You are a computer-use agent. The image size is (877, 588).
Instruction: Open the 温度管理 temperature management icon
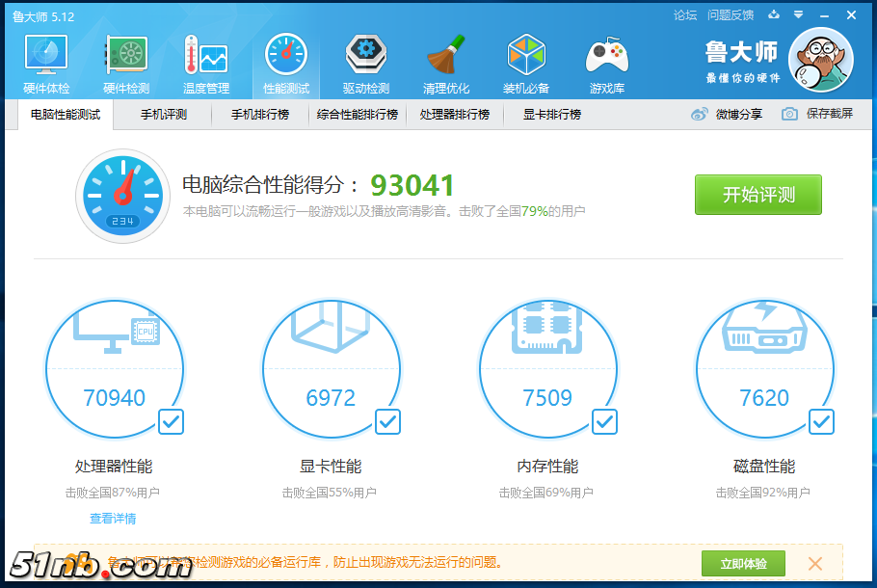pyautogui.click(x=205, y=58)
